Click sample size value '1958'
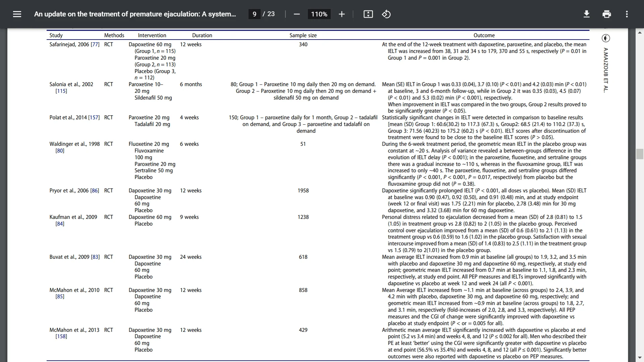Screen dimensions: 644x362 (x=303, y=191)
